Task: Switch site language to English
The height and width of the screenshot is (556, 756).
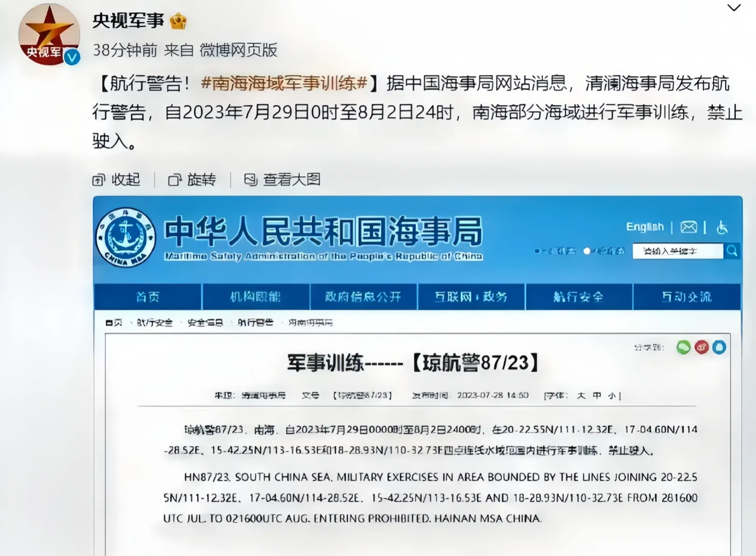Action: pos(644,227)
